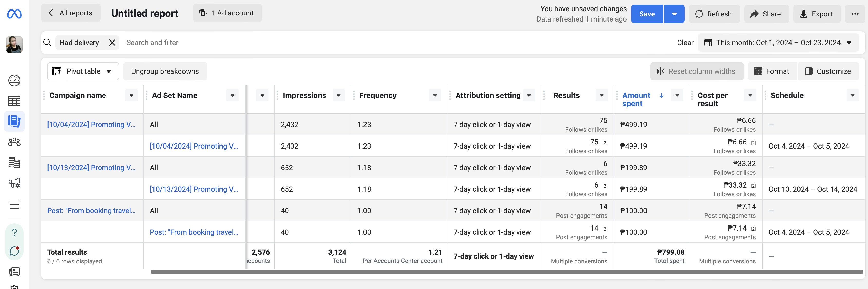Remove the Had delivery filter

click(x=112, y=43)
